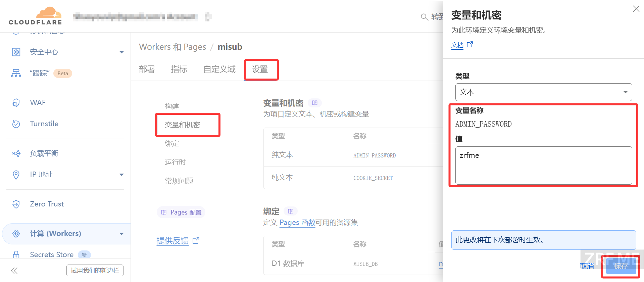This screenshot has height=282, width=644.
Task: Open Secrets Store lock icon
Action: (16, 255)
